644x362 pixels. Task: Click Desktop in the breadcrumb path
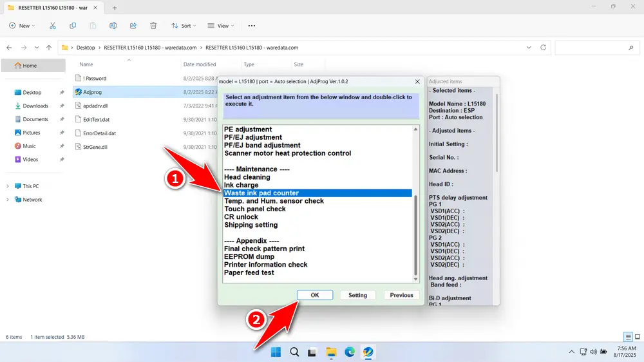click(x=86, y=48)
